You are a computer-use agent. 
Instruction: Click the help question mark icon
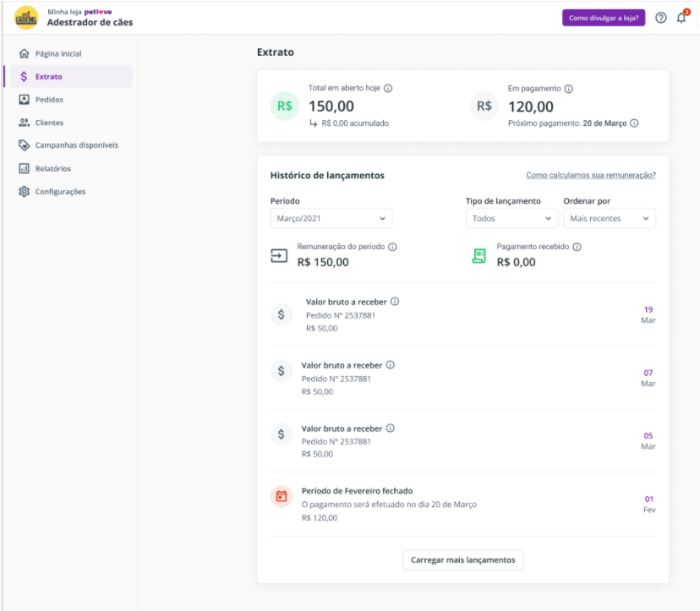pyautogui.click(x=660, y=18)
